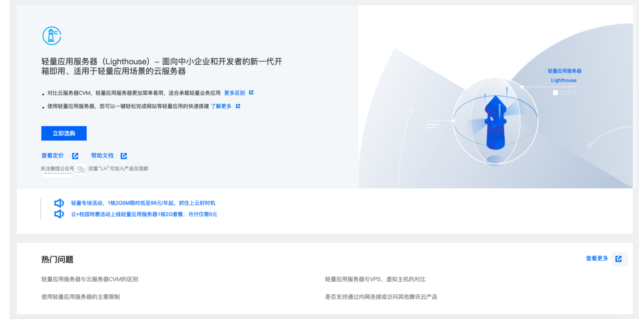Open the 了解更多 link
Image resolution: width=644 pixels, height=326 pixels.
(x=221, y=106)
